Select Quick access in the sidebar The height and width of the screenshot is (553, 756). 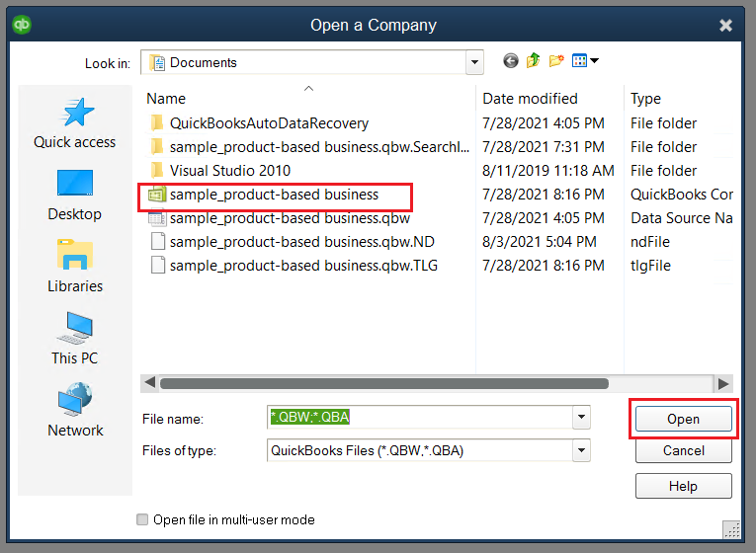click(x=75, y=123)
